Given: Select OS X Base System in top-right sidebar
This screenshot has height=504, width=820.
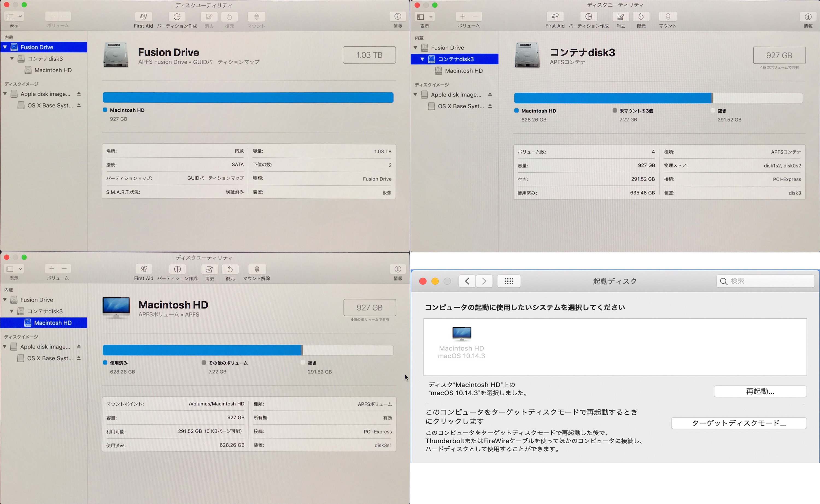Looking at the screenshot, I should coord(460,106).
